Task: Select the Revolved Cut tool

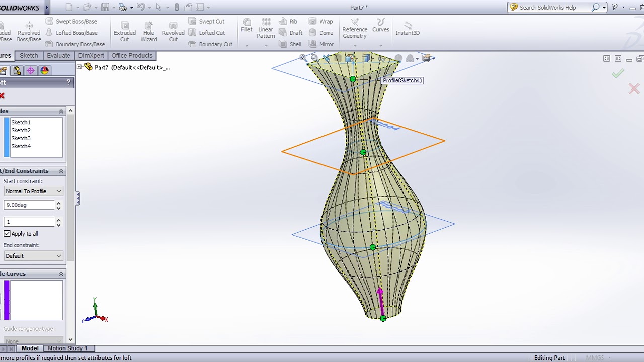Action: tap(173, 31)
